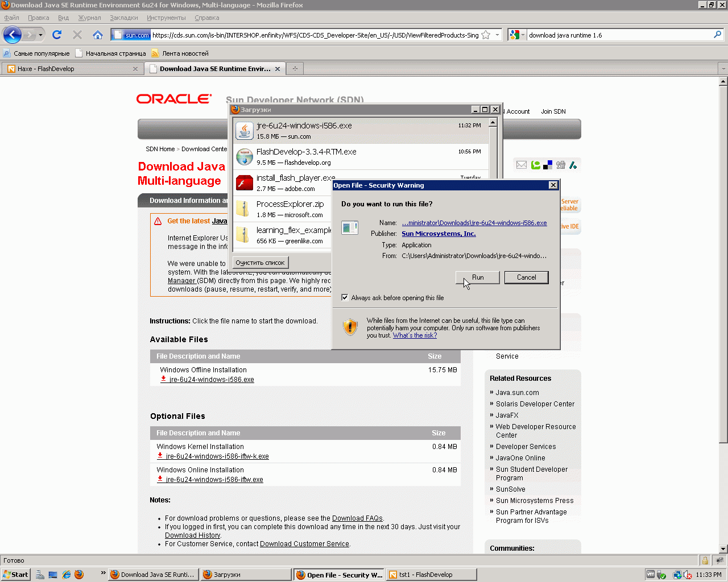Cancel the Open File security warning
The width and height of the screenshot is (728, 582).
(x=527, y=277)
